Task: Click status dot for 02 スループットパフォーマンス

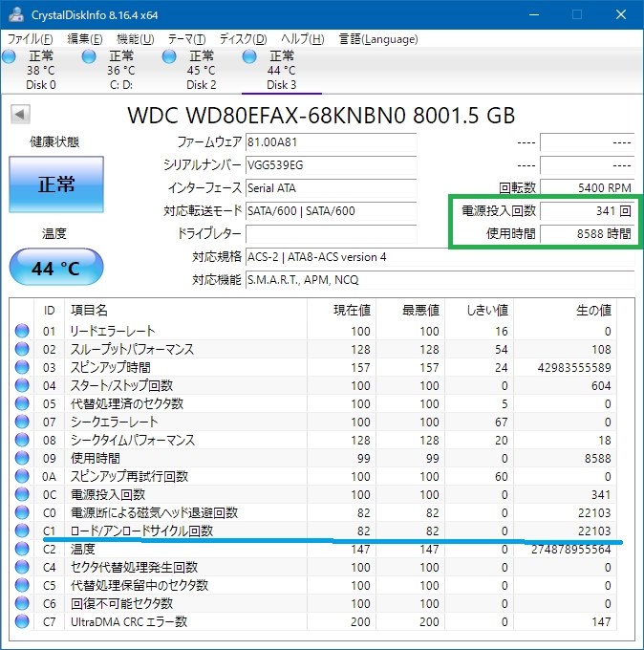Action: 22,349
